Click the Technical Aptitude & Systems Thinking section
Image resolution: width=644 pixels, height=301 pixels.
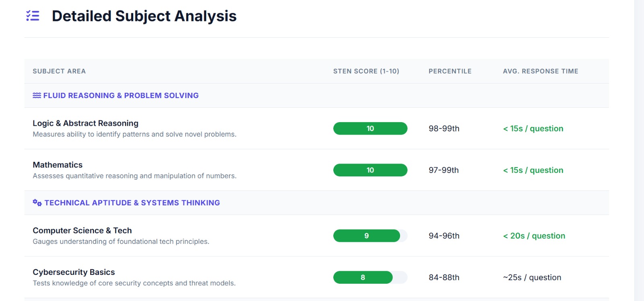coord(132,203)
